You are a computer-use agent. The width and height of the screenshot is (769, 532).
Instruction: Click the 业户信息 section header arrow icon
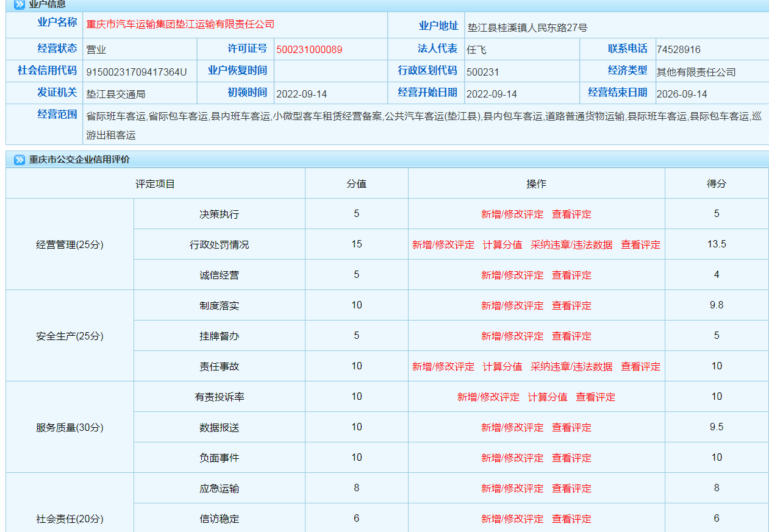pyautogui.click(x=20, y=4)
